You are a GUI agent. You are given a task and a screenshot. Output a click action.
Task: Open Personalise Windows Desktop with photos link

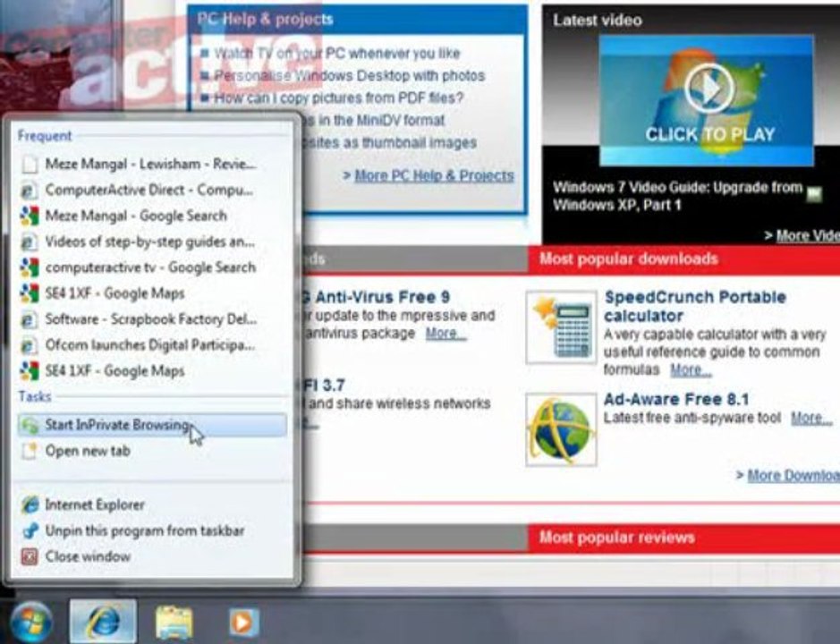[349, 75]
